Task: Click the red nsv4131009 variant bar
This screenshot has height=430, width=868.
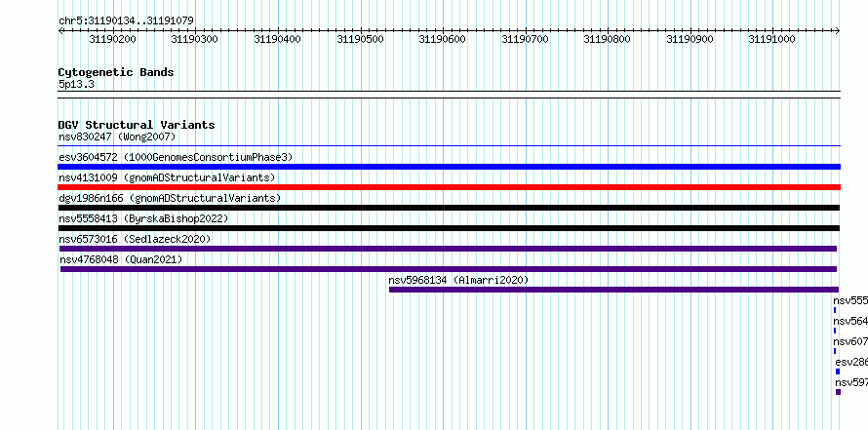Action: 449,187
